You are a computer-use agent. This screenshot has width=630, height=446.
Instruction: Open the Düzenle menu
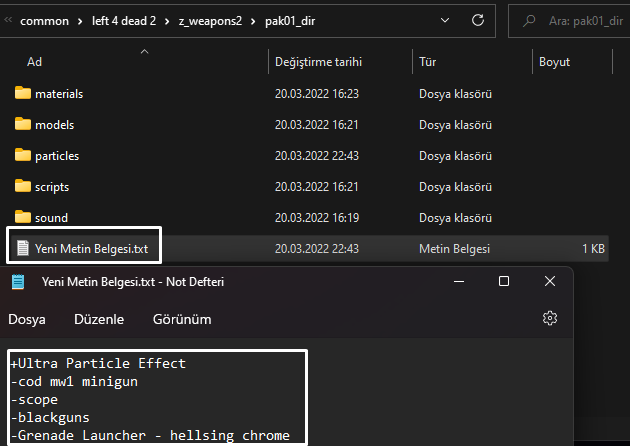click(99, 319)
